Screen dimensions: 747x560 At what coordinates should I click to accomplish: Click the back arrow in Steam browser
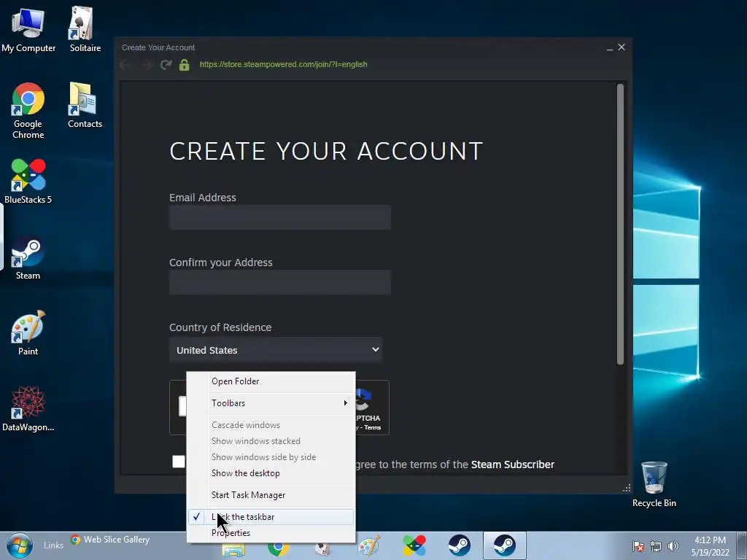coord(125,65)
